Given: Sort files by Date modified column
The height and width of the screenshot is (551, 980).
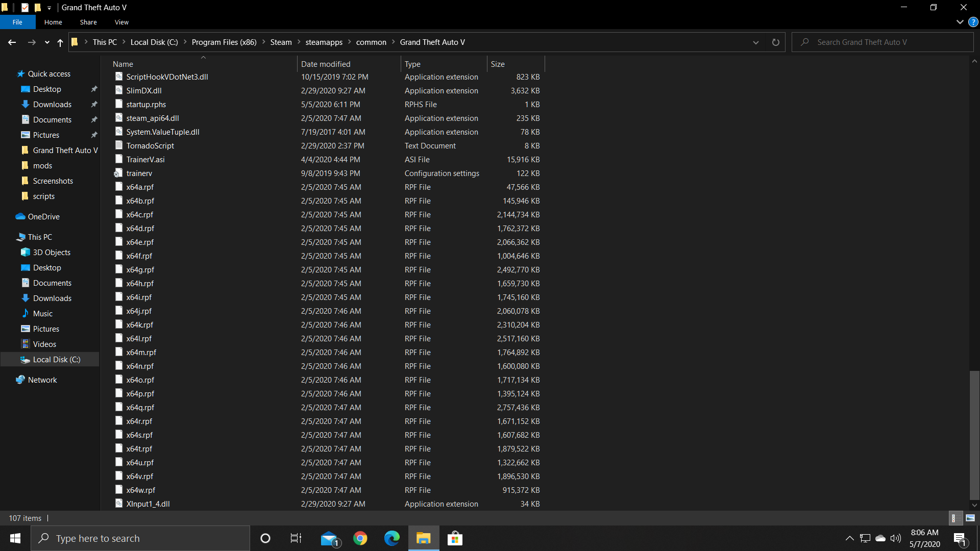Looking at the screenshot, I should (x=326, y=64).
